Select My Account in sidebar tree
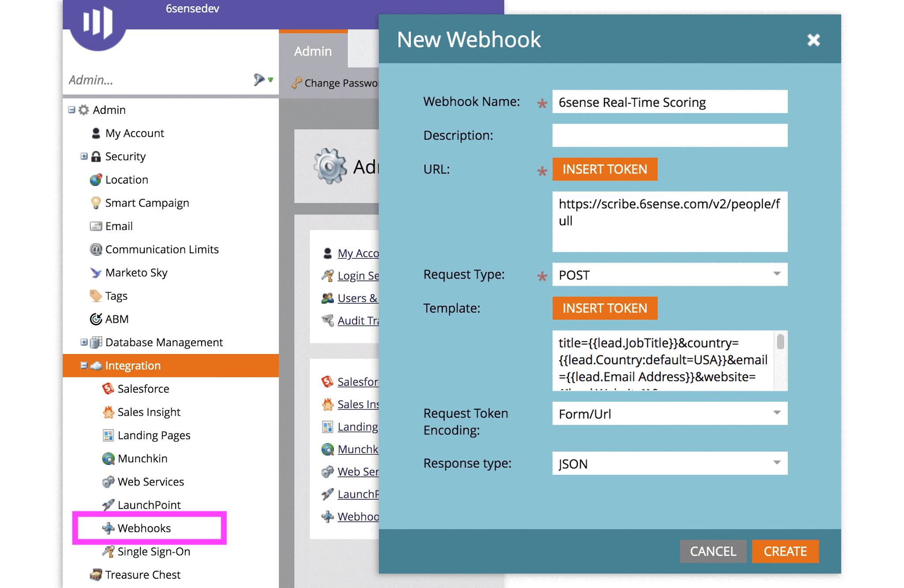 tap(135, 133)
